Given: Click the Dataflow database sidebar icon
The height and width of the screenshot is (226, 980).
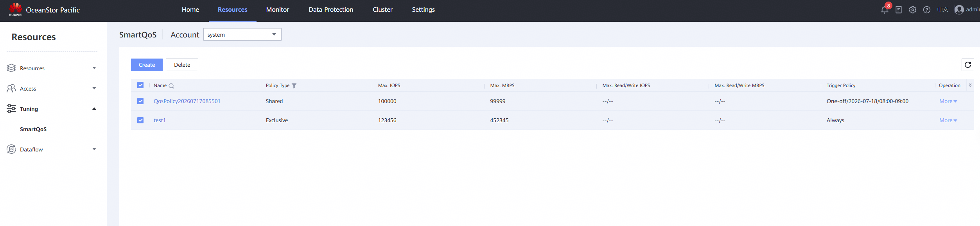Looking at the screenshot, I should point(11,149).
